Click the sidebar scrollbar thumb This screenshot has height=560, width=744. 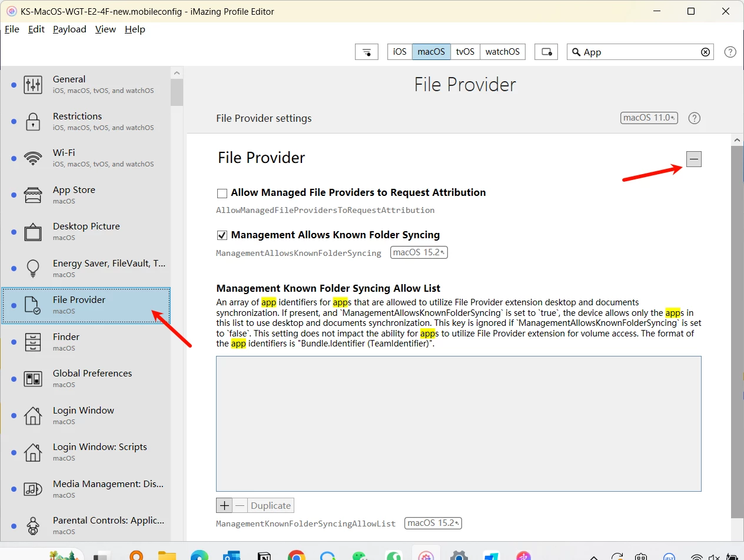[177, 92]
